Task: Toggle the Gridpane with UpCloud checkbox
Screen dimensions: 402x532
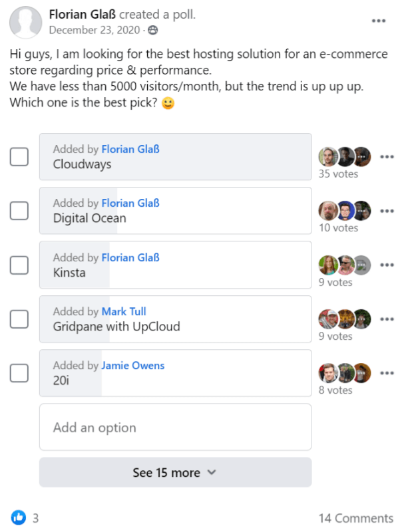Action: click(19, 319)
